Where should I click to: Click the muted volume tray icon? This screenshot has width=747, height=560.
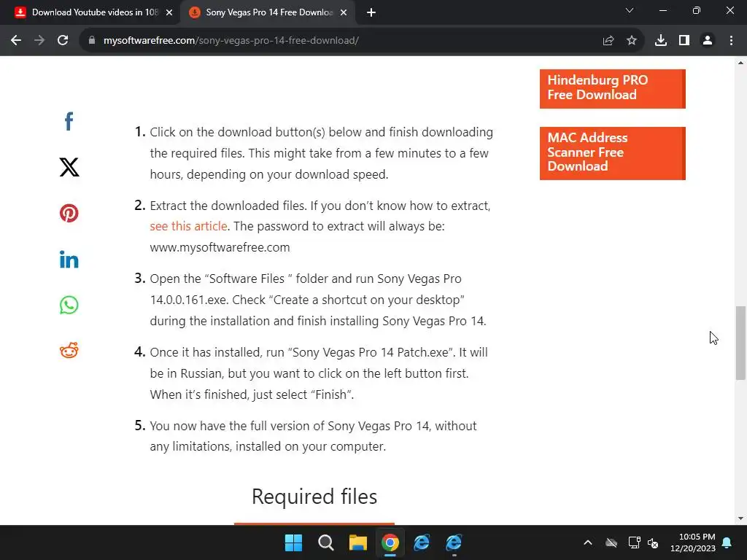click(x=653, y=542)
